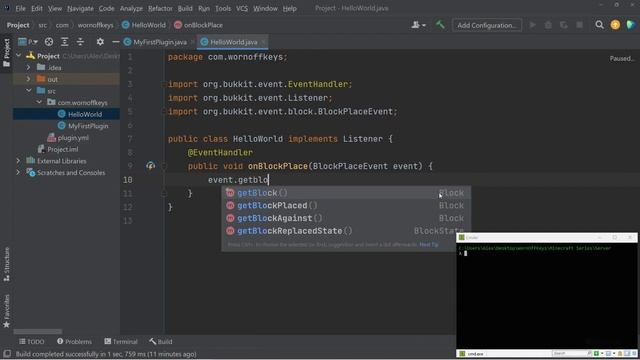The image size is (640, 360).
Task: Click the orange IDE update icon
Action: [615, 25]
